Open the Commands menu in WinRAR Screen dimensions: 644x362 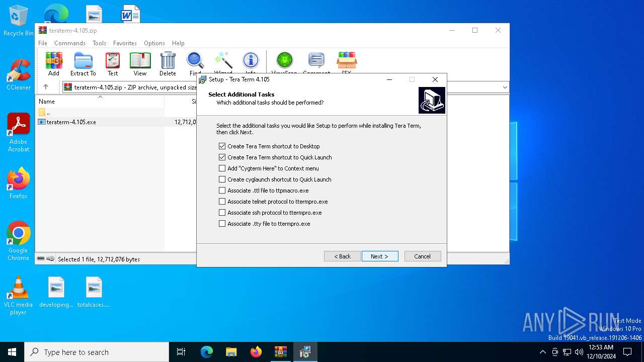[70, 43]
